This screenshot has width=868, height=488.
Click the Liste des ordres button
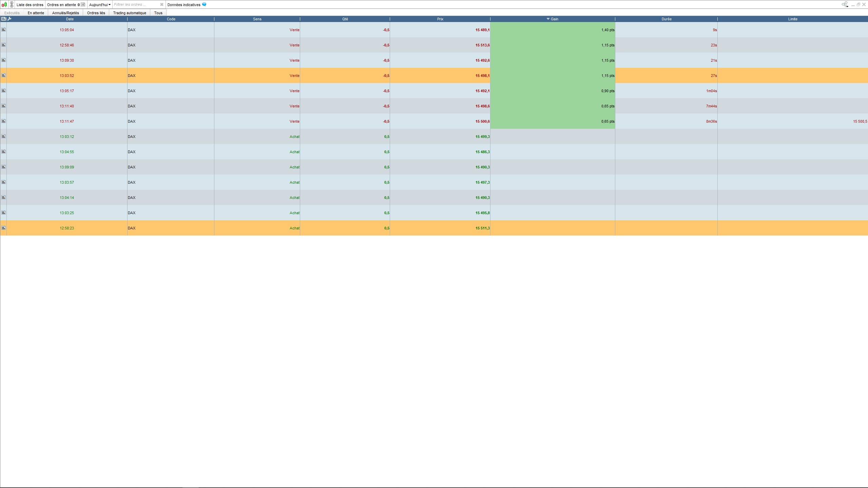30,5
